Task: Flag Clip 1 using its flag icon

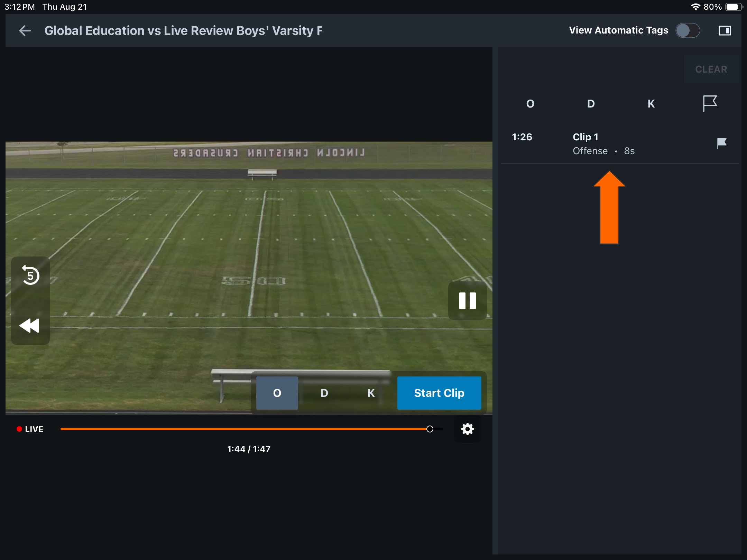Action: click(x=721, y=144)
